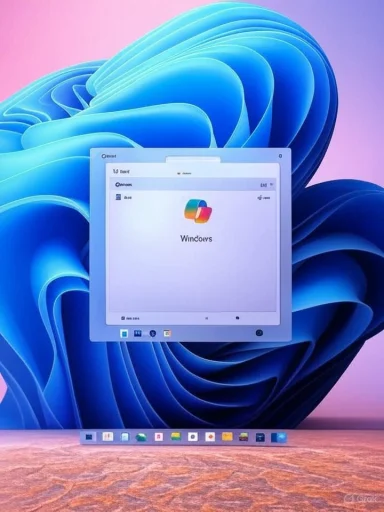Open the yellow folder icon on the taskbar

[x=227, y=437]
